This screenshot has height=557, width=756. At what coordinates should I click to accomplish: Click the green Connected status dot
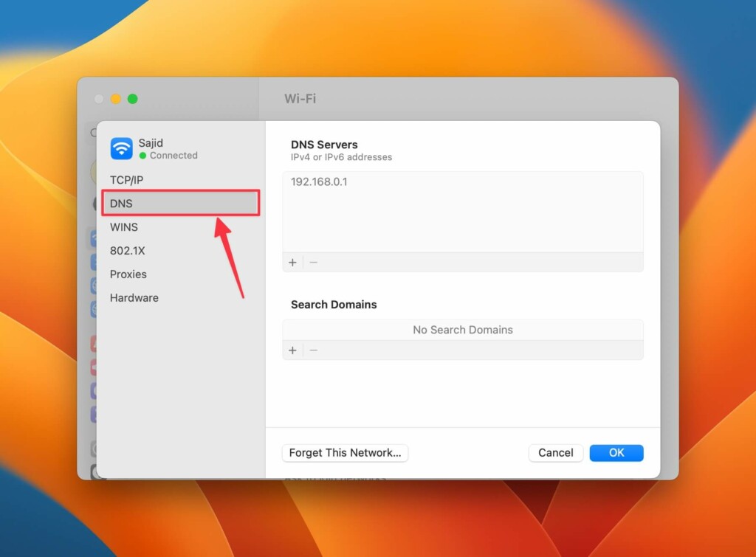pyautogui.click(x=143, y=156)
